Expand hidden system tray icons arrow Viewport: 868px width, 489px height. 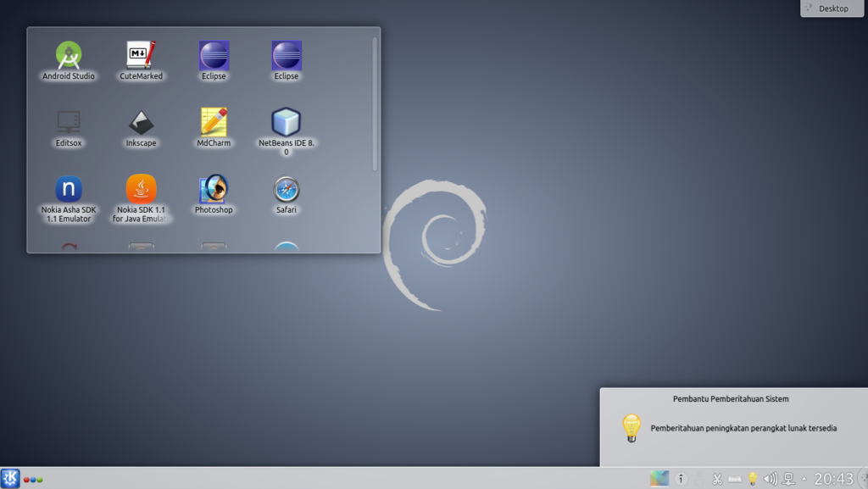[804, 479]
